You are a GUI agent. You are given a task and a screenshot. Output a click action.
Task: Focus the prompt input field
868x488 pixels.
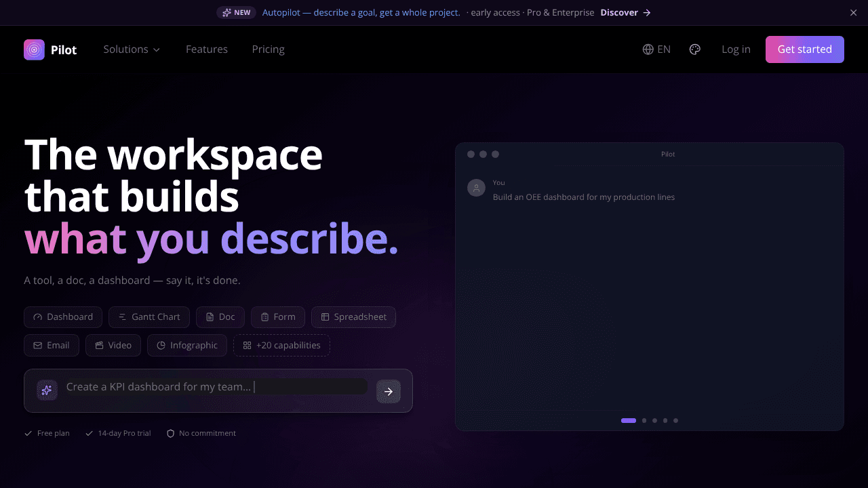coord(217,387)
